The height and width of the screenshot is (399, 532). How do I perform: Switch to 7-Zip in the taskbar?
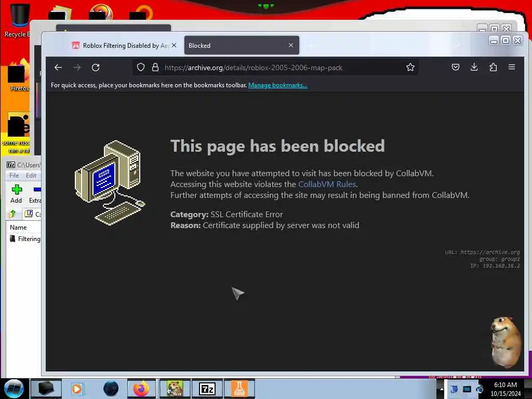[207, 389]
